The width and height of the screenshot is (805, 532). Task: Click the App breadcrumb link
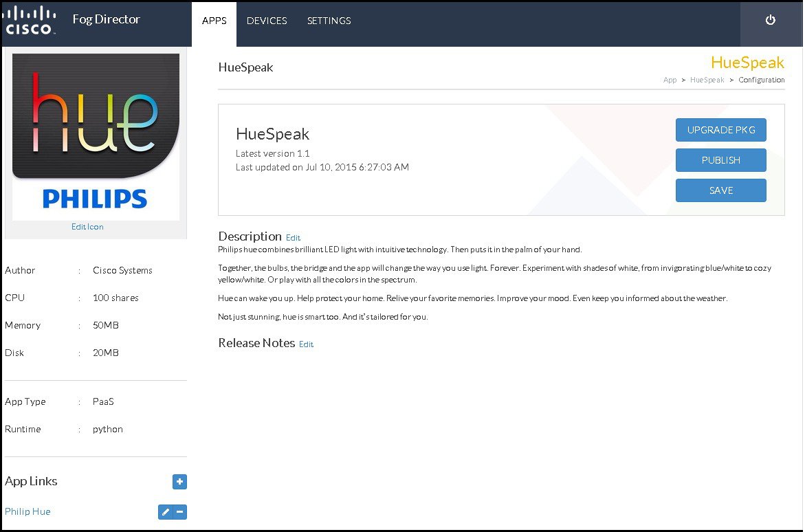(x=671, y=80)
